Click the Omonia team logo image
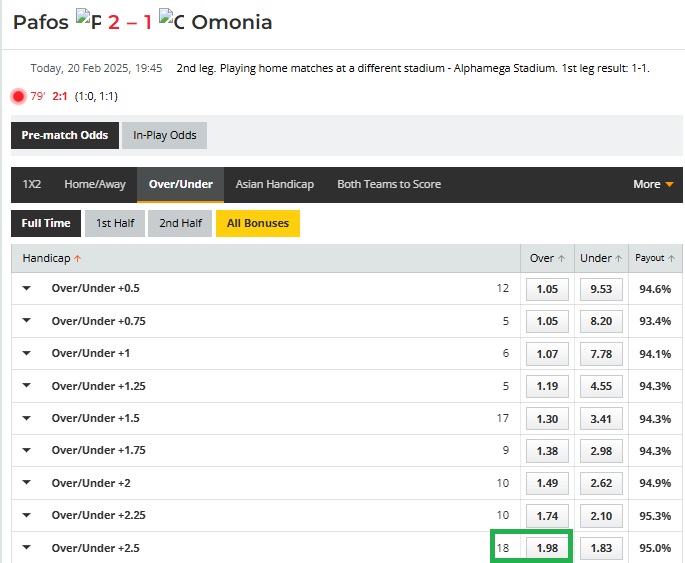 point(172,21)
